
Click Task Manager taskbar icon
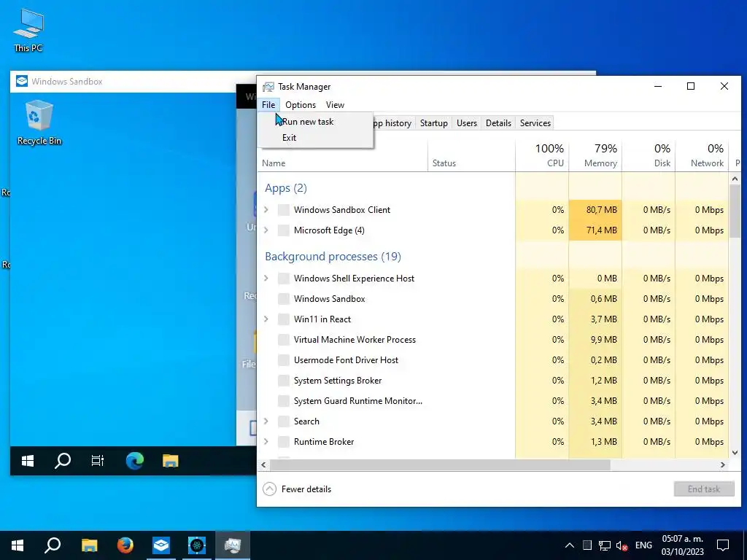click(233, 545)
